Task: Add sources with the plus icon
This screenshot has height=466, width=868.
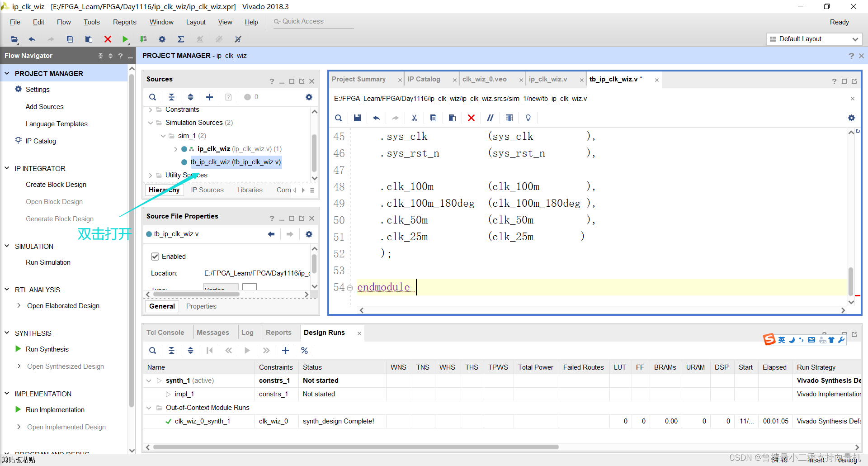Action: point(209,97)
